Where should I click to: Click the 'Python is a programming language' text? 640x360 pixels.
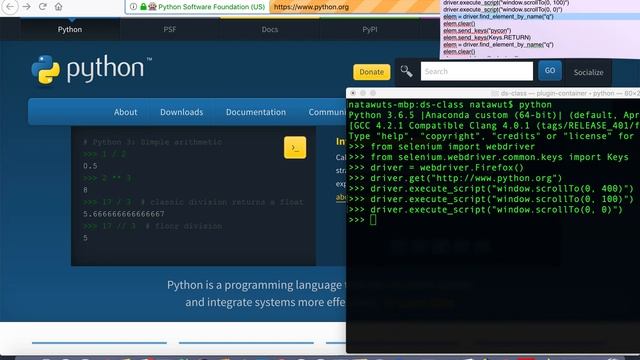pyautogui.click(x=254, y=285)
